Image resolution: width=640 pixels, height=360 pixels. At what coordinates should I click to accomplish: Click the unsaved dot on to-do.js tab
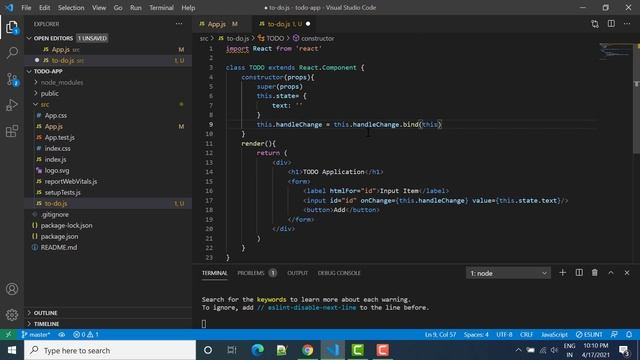click(x=308, y=24)
